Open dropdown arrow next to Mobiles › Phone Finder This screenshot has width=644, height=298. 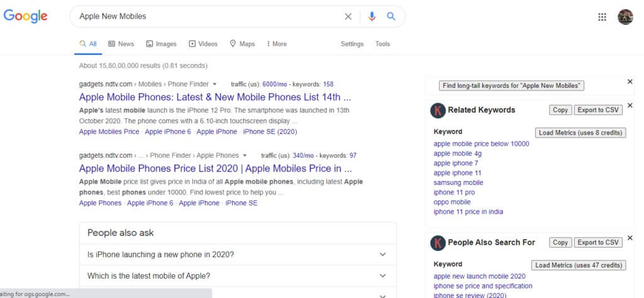click(214, 84)
